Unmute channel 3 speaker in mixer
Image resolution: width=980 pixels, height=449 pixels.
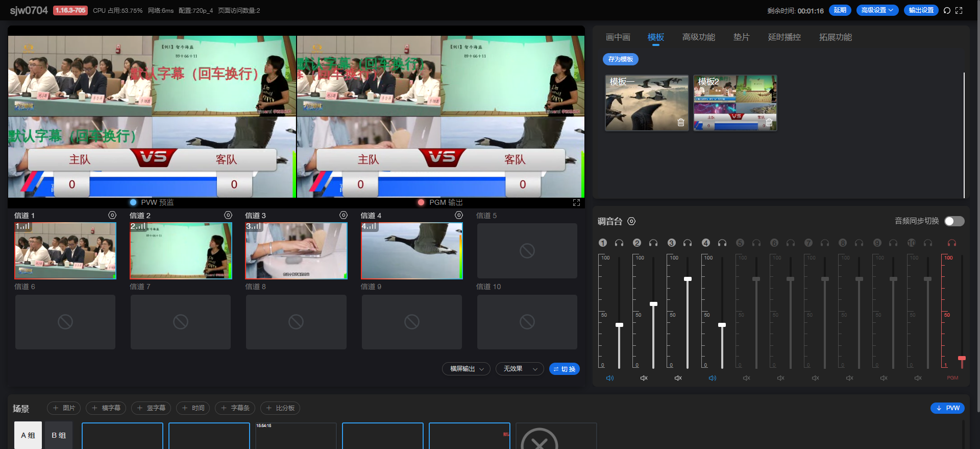(x=678, y=378)
